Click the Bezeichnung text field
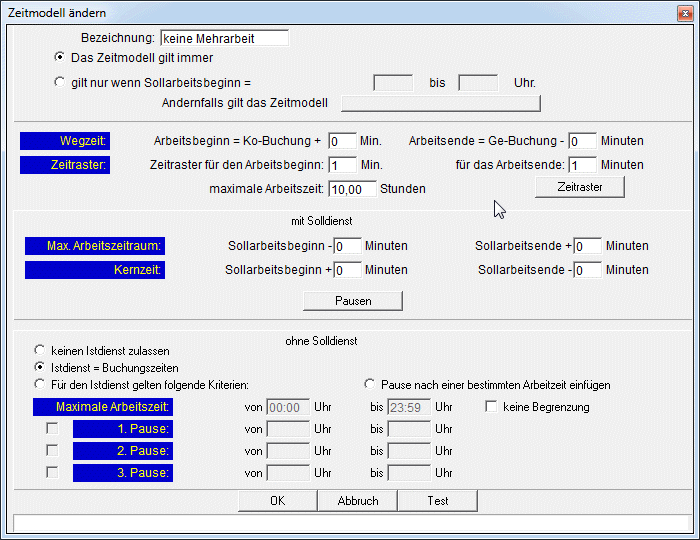 click(x=224, y=38)
